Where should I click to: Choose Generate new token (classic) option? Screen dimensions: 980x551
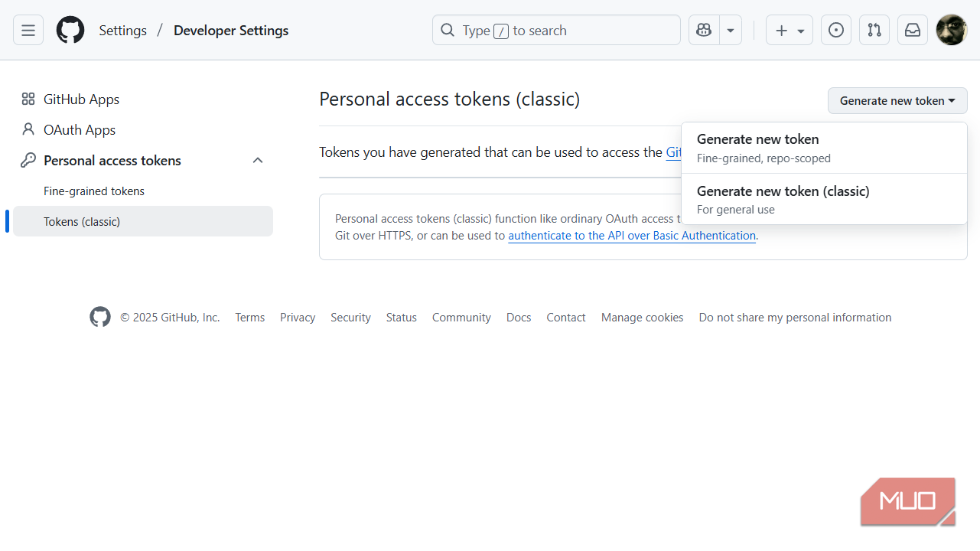click(824, 199)
